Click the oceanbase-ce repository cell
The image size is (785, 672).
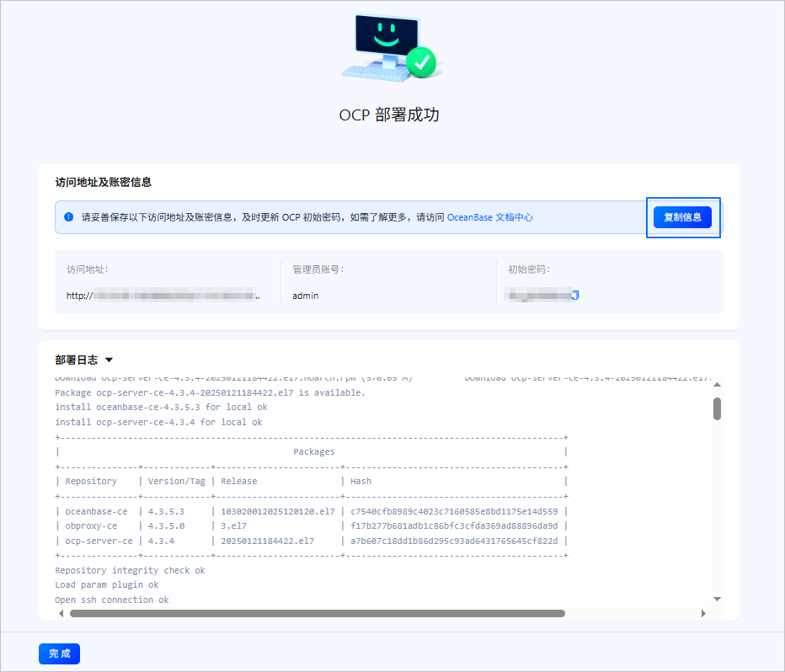tap(96, 511)
